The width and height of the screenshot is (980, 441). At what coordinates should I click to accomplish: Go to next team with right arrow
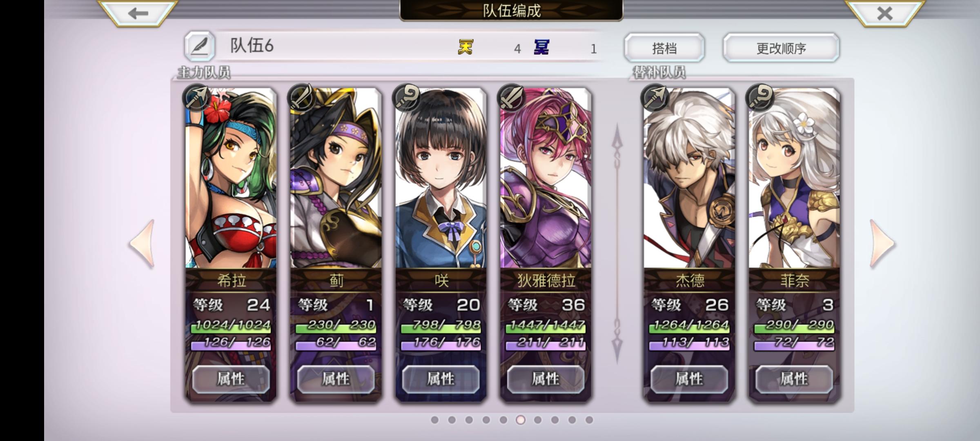pos(882,244)
